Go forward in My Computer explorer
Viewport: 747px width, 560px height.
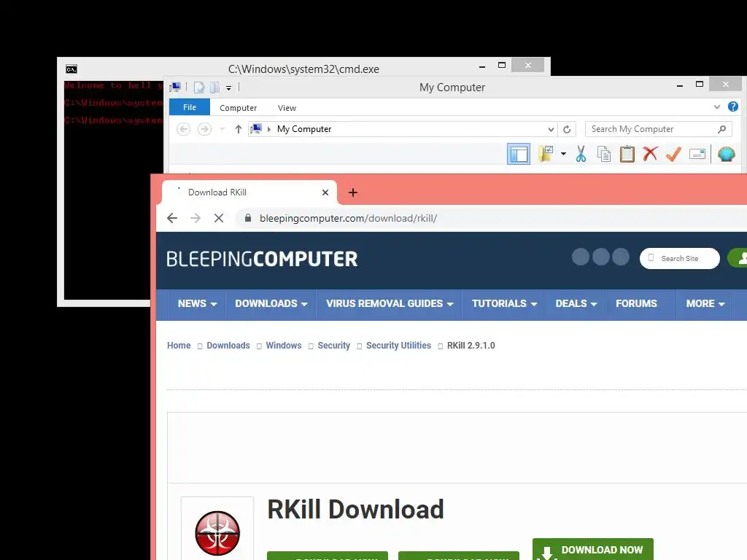[204, 129]
